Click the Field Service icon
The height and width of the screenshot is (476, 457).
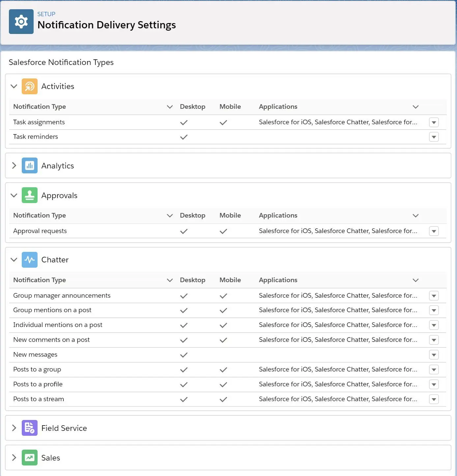point(30,428)
